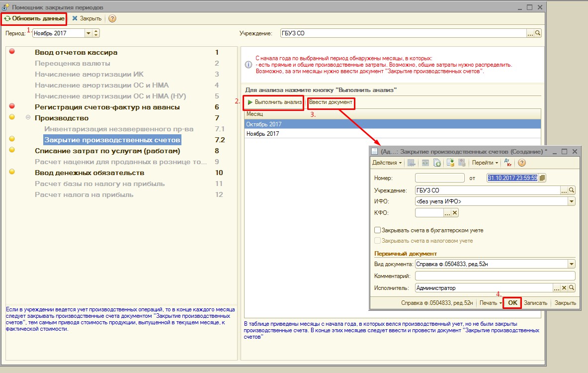Click into the Комментарий input field
Viewport: 588px width, 373px height.
point(495,276)
